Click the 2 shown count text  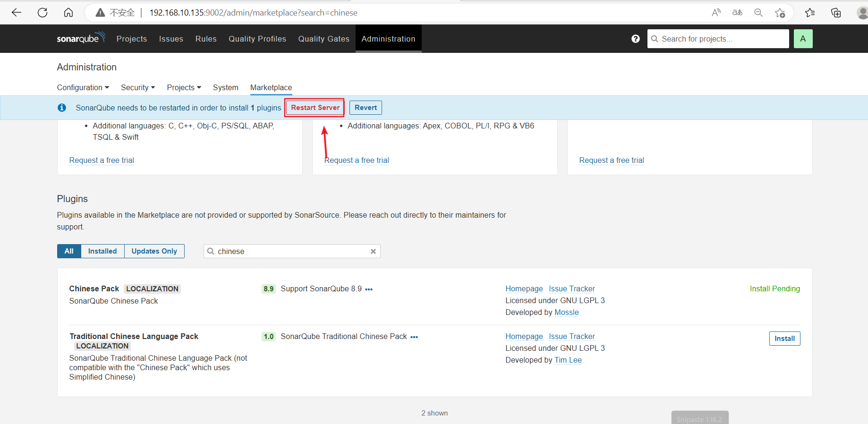point(434,413)
